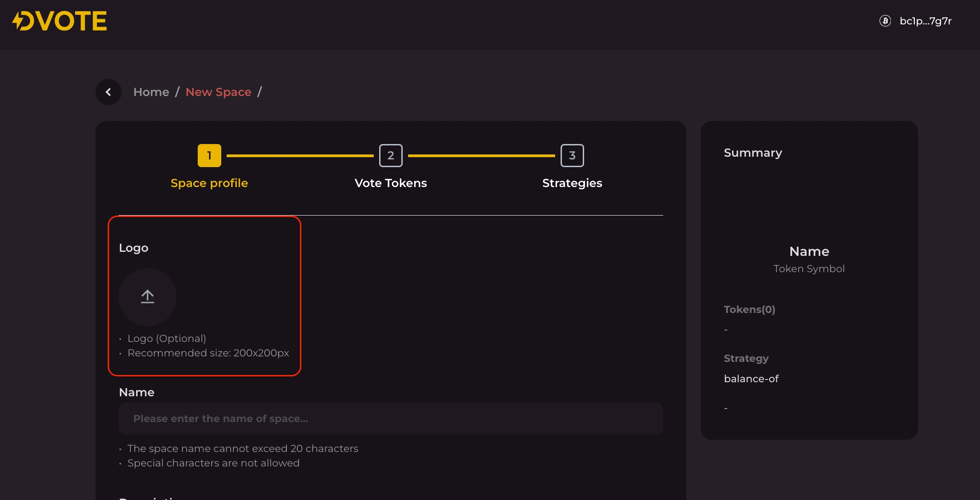This screenshot has width=980, height=500.
Task: Switch to Space profile step
Action: tap(209, 183)
